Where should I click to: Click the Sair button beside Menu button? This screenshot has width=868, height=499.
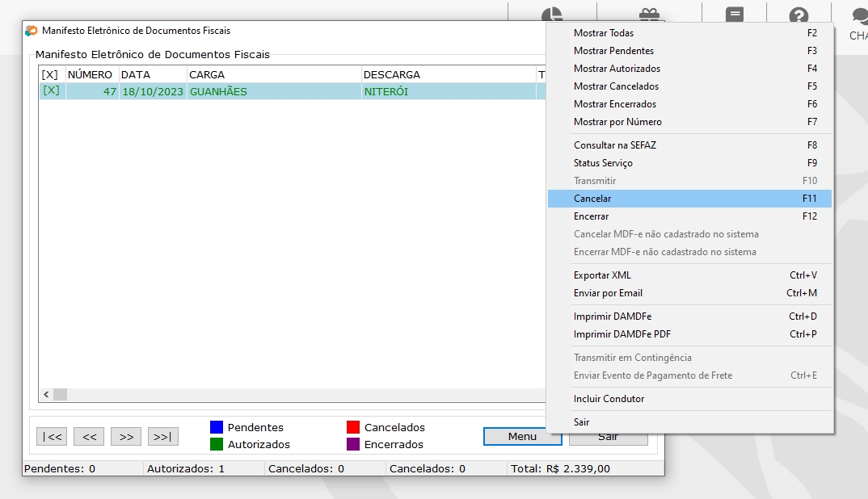[608, 438]
